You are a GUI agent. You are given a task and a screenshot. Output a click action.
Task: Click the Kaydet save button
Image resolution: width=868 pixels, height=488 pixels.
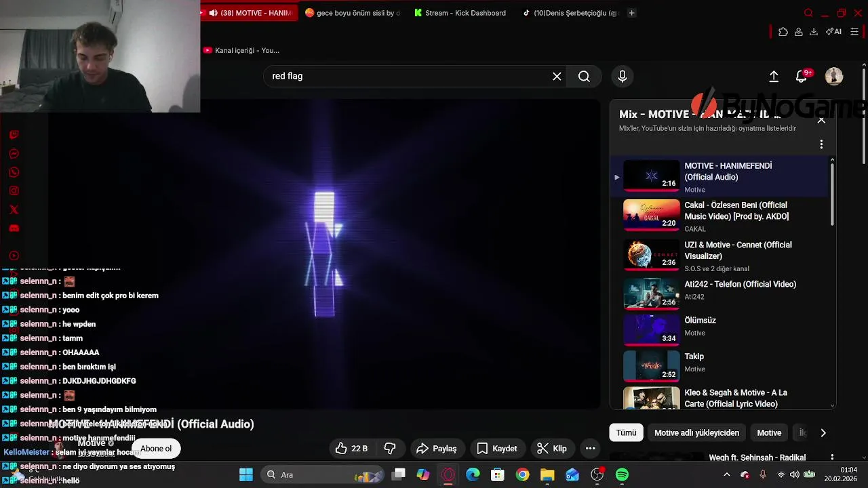point(497,449)
